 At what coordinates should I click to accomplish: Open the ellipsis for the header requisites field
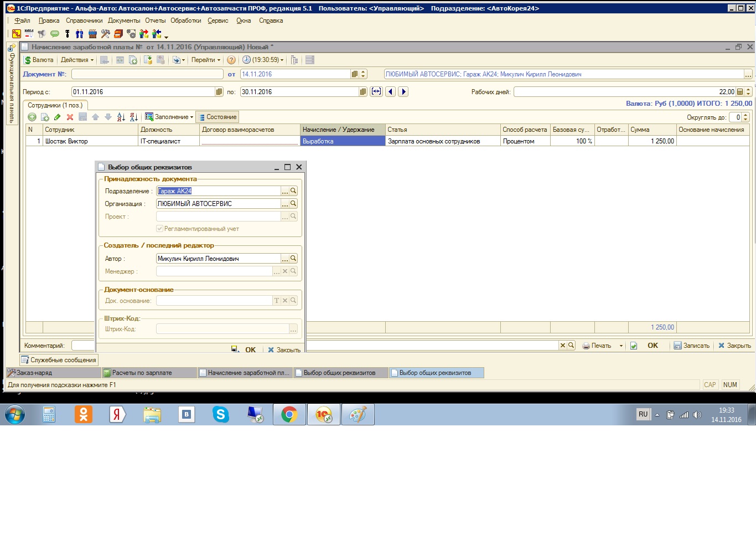pos(748,74)
